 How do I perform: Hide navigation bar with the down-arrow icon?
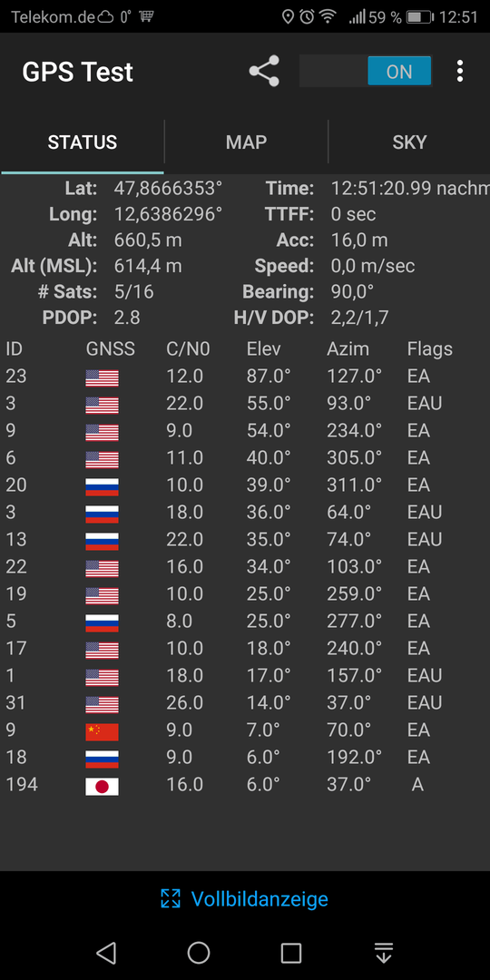point(384,953)
